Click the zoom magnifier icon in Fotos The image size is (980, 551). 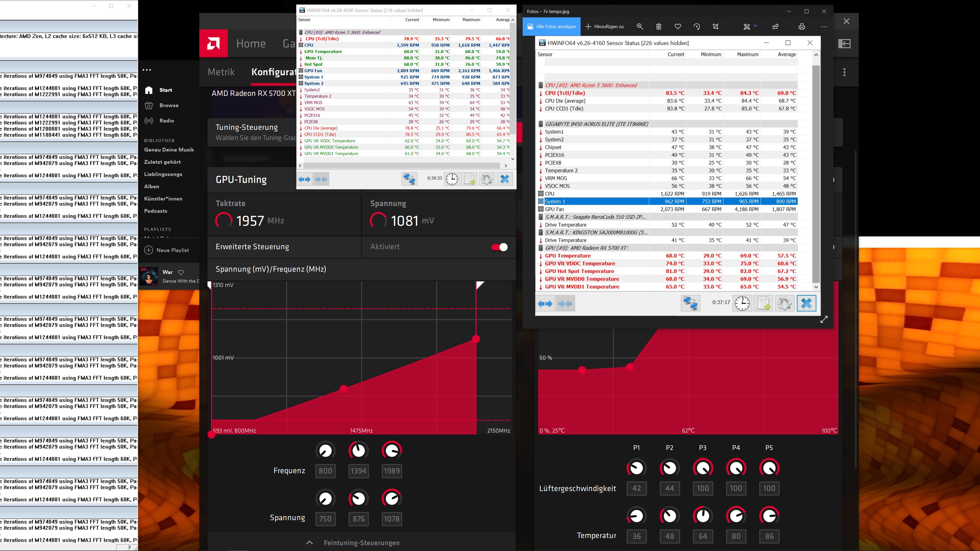640,27
